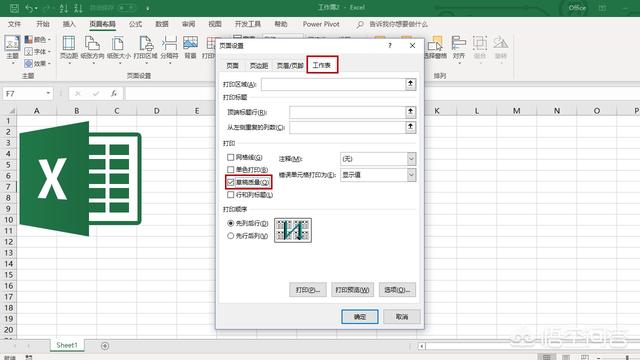This screenshot has height=360, width=640.
Task: Uncheck the draft quality (Q) checkbox
Action: (x=231, y=182)
